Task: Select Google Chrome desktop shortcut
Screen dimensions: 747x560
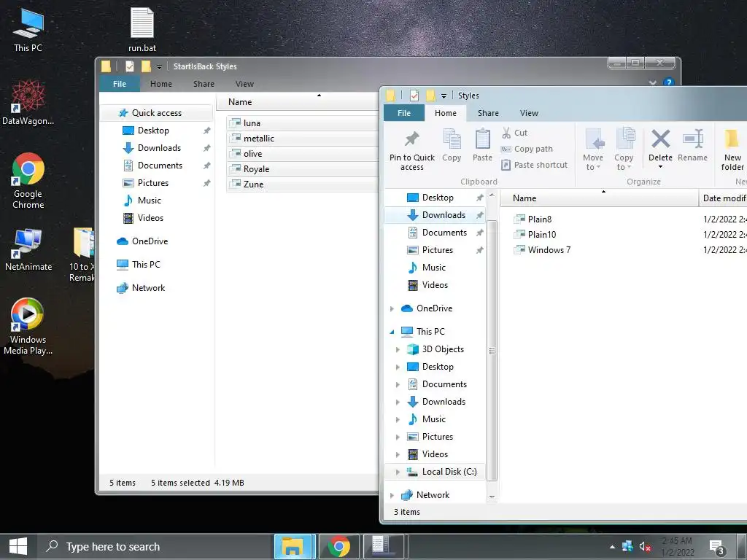Action: click(x=28, y=181)
